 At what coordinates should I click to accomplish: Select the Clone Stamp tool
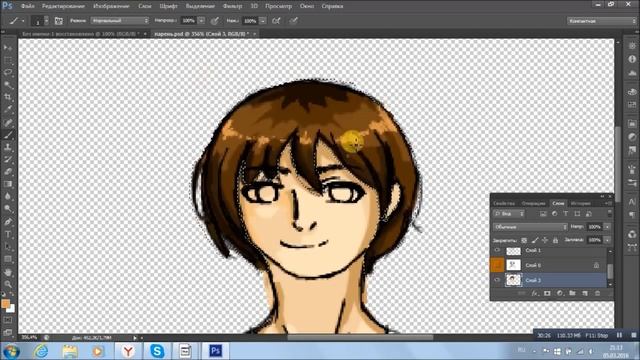(x=8, y=147)
